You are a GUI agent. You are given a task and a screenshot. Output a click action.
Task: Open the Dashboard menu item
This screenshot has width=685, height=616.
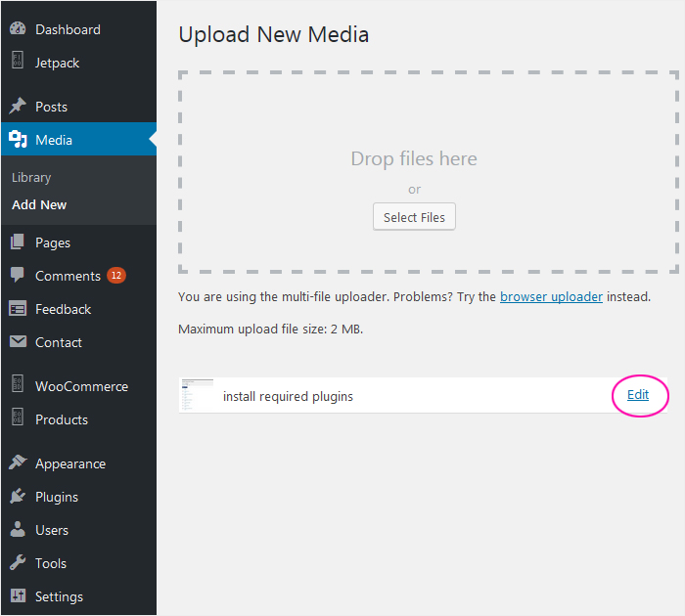click(x=78, y=29)
